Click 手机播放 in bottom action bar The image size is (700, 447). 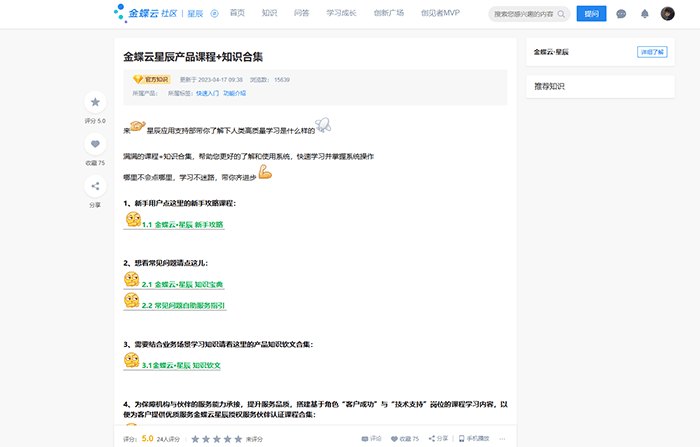point(474,439)
